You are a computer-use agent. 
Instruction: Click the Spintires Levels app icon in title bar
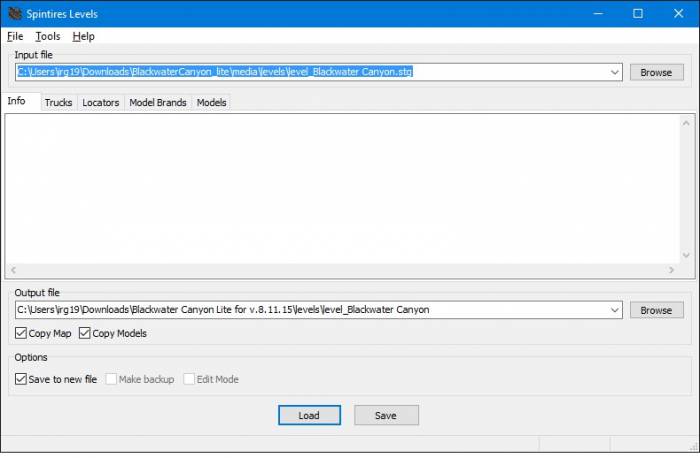pyautogui.click(x=15, y=13)
